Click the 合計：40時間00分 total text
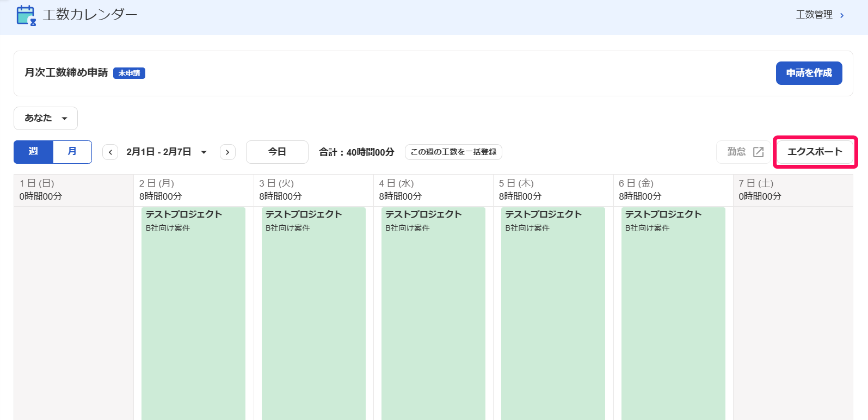The width and height of the screenshot is (868, 420). tap(356, 152)
